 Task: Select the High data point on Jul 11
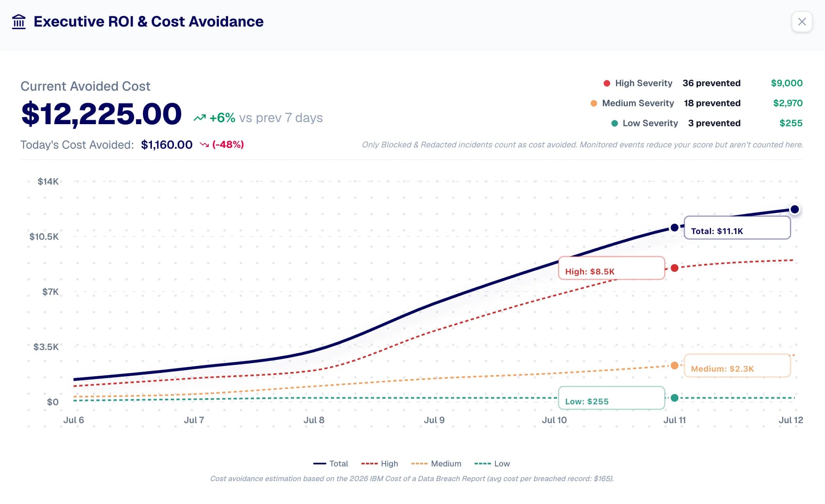coord(675,268)
